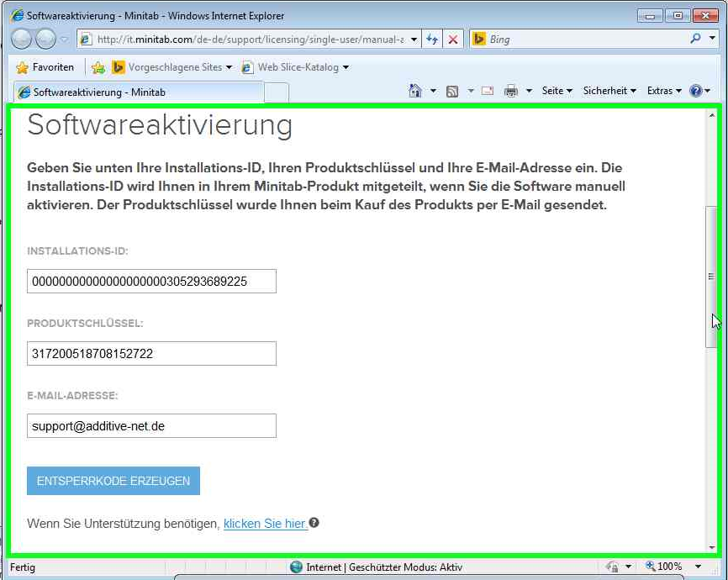Click the E-MAIL-ADRESSE label
Screen dimensions: 728x580
click(72, 396)
